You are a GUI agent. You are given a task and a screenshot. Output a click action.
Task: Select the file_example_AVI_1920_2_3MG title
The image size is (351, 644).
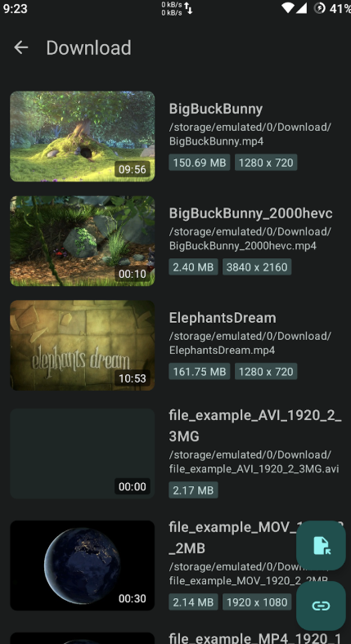(x=254, y=426)
